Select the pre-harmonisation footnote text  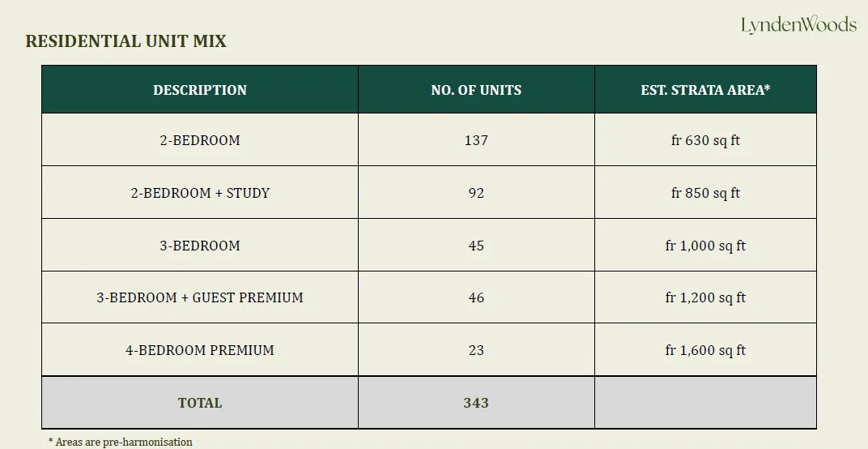coord(121,442)
